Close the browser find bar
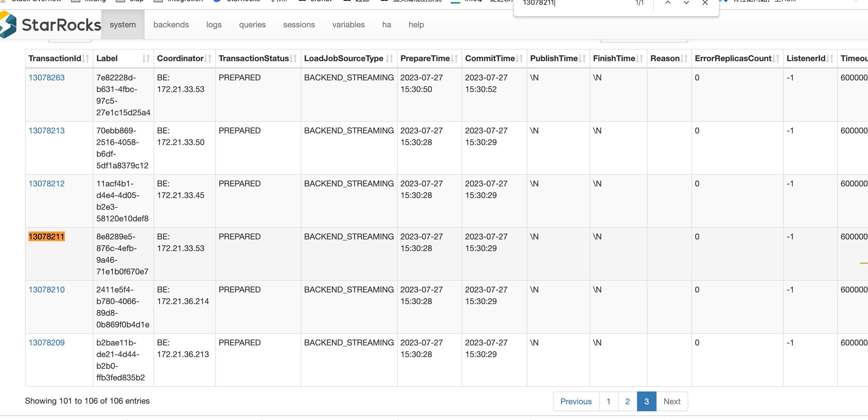 (705, 3)
